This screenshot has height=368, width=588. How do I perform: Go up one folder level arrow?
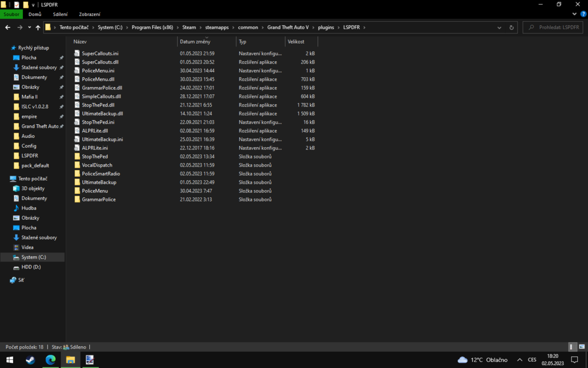coord(38,28)
